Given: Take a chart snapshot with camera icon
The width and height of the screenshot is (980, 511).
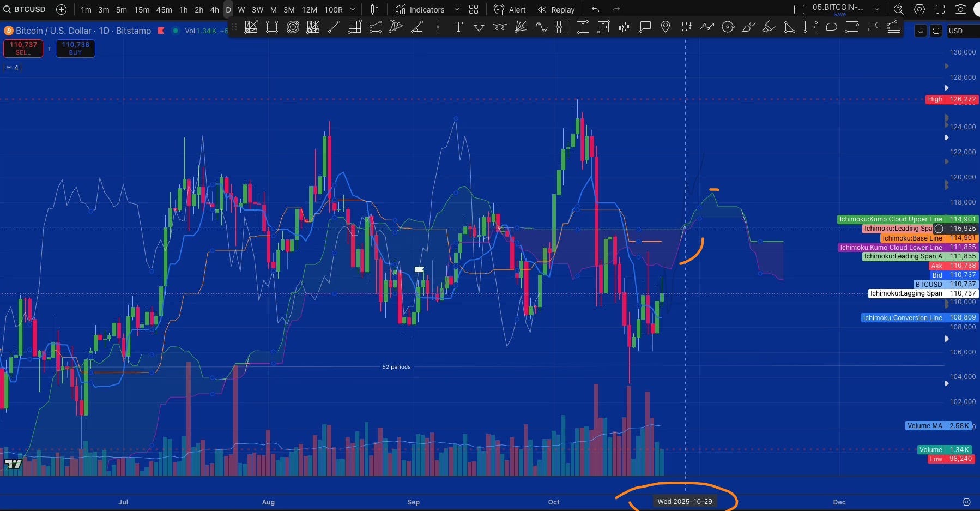Looking at the screenshot, I should click(961, 9).
